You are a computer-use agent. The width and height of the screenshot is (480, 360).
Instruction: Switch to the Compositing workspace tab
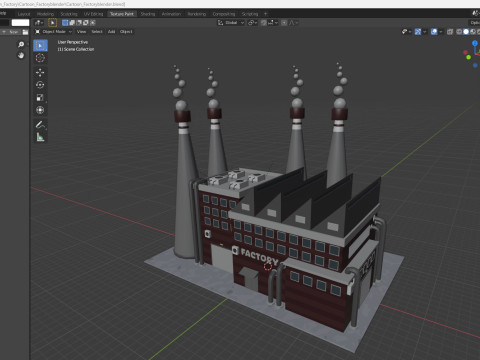coord(224,14)
